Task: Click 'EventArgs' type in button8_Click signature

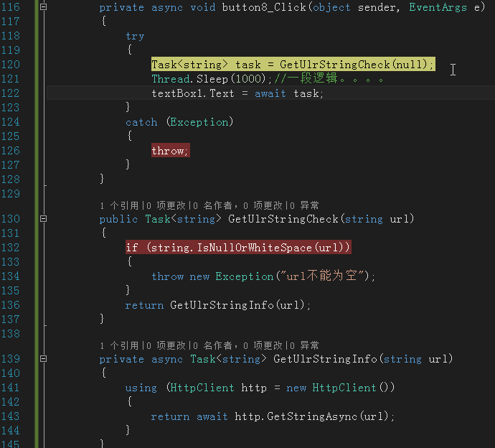Action: pyautogui.click(x=438, y=7)
